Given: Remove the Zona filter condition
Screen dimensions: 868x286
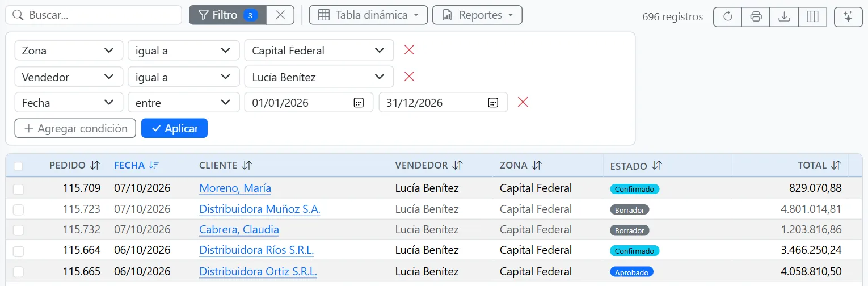Looking at the screenshot, I should click(x=409, y=50).
